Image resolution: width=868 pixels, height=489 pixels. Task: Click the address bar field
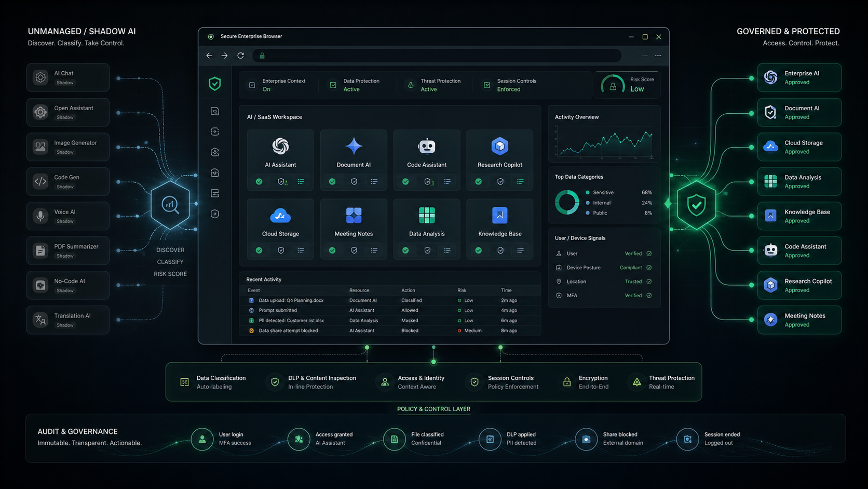tap(437, 56)
